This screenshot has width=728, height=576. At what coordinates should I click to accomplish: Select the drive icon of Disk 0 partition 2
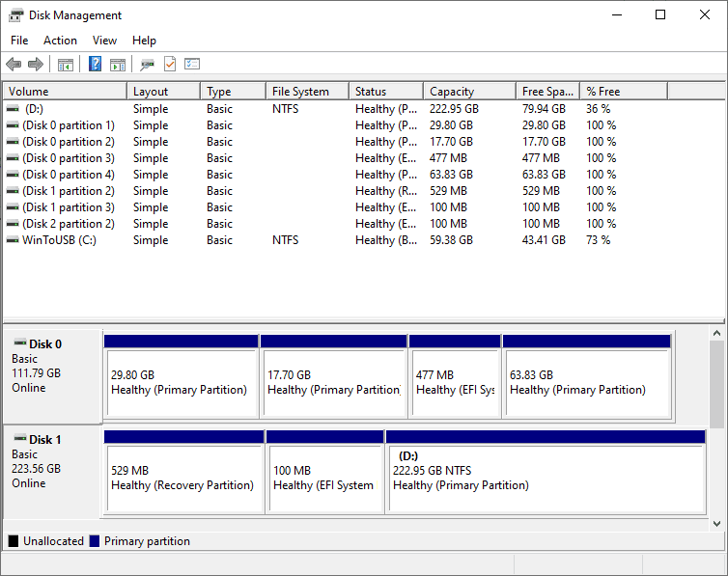pyautogui.click(x=13, y=142)
